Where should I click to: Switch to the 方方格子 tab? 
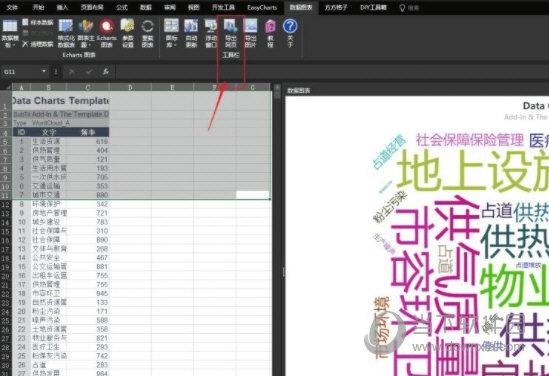336,7
